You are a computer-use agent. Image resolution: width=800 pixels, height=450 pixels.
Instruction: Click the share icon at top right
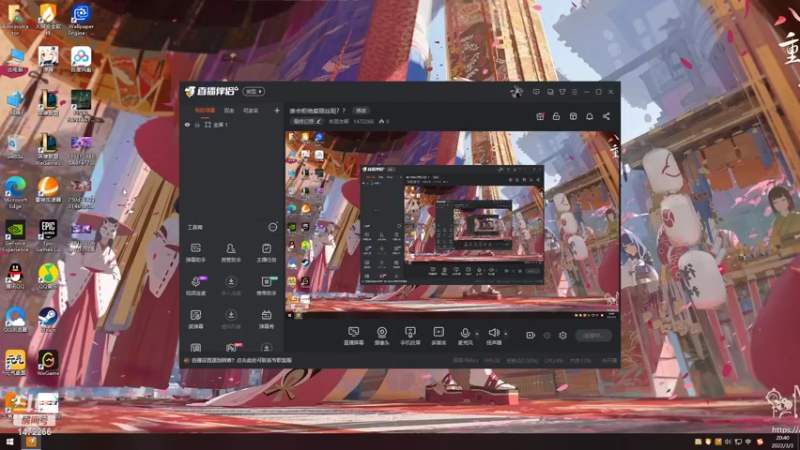click(606, 116)
